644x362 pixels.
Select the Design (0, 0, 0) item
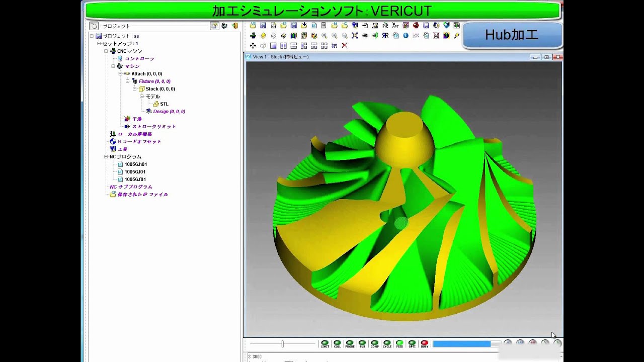[169, 112]
